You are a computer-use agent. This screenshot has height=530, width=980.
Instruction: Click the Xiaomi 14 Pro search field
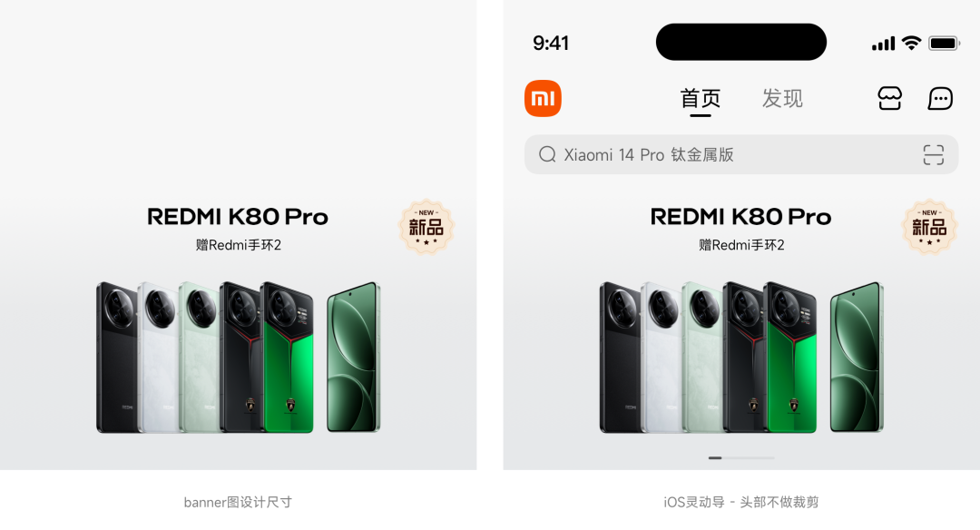coord(741,154)
